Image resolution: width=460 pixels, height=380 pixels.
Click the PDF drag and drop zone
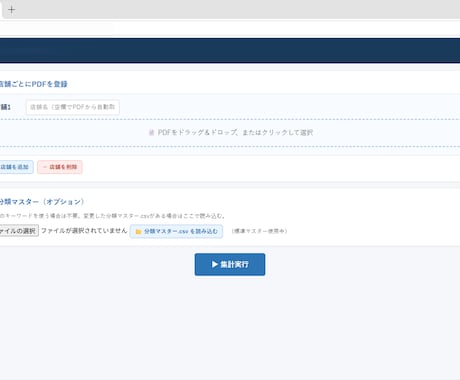pos(230,133)
